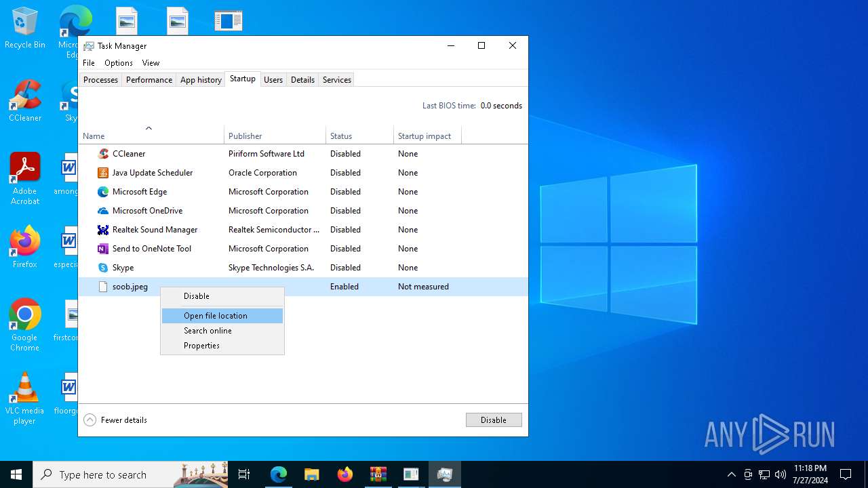Screen dimensions: 868x488
Task: Open the notification center icon
Action: point(846,474)
